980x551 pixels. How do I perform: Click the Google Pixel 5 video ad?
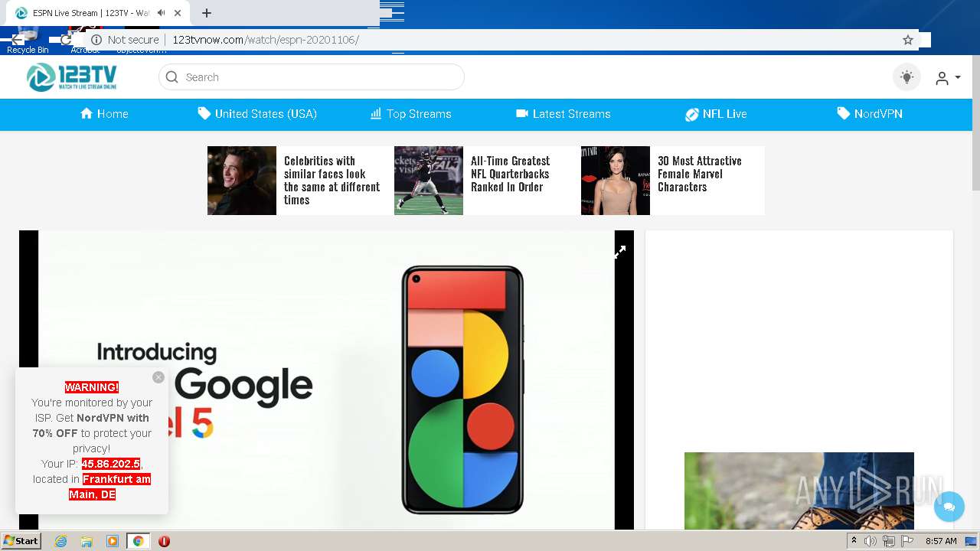pos(326,380)
